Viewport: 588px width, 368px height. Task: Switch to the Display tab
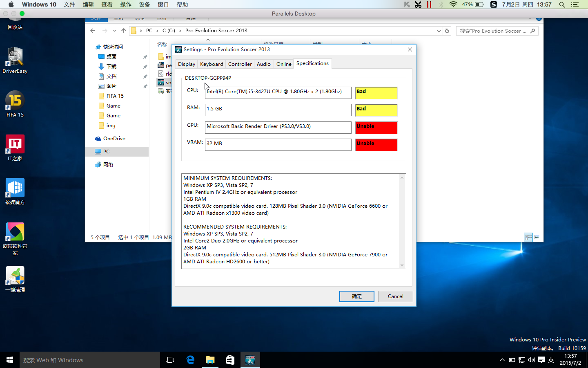[187, 64]
